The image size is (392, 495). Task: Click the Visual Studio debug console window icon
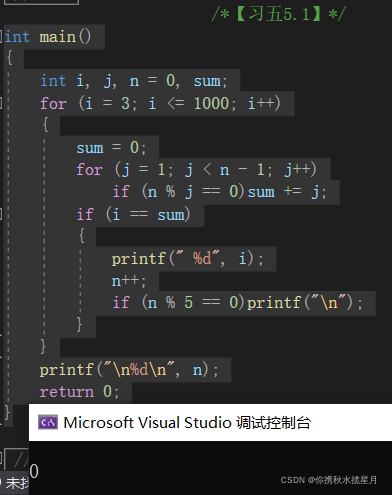point(48,422)
